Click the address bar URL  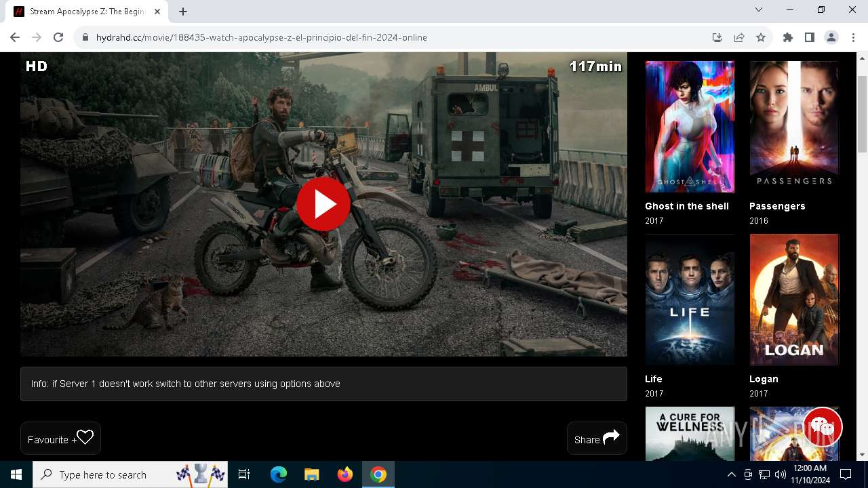coord(262,37)
